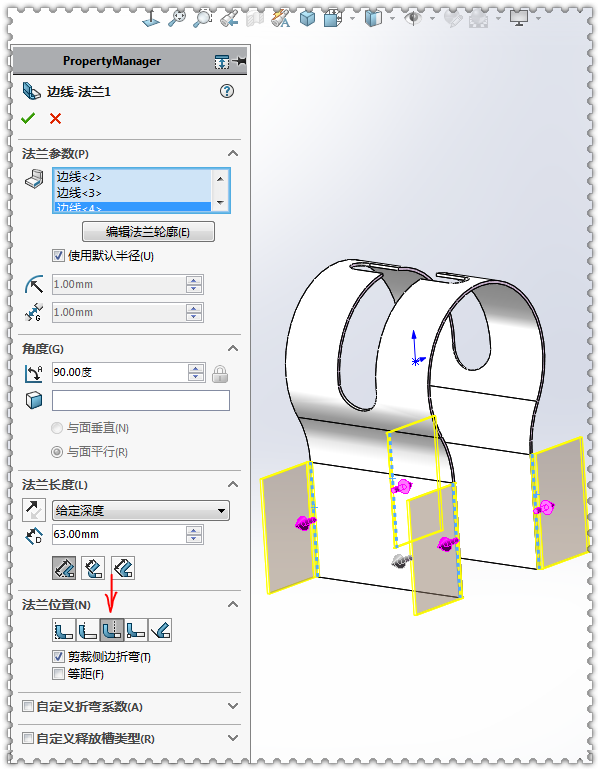This screenshot has height=771, width=600.
Task: Open Apply Scene dropdown arrow
Action: pos(498,19)
